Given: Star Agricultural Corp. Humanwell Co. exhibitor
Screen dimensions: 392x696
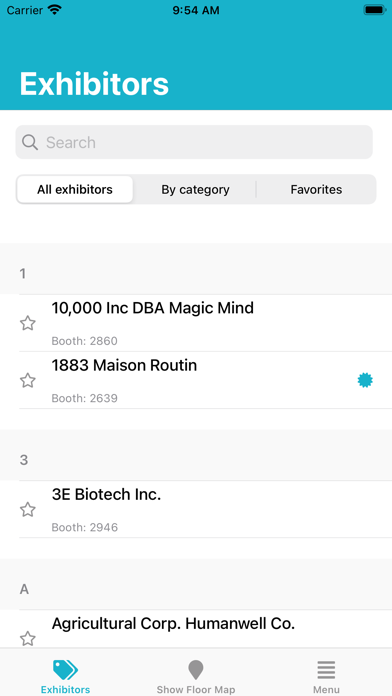Looking at the screenshot, I should tap(28, 639).
